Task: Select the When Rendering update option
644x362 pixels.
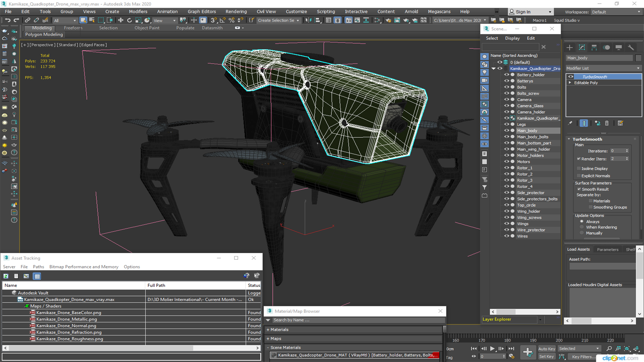Action: (x=582, y=227)
